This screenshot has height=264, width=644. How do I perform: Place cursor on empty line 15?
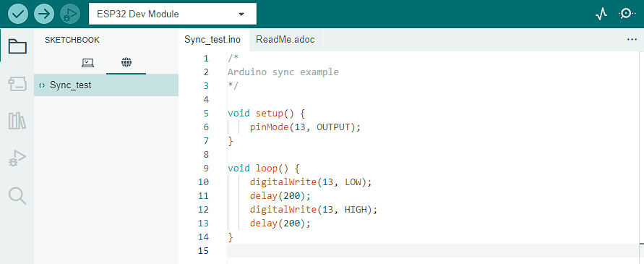tap(433, 250)
